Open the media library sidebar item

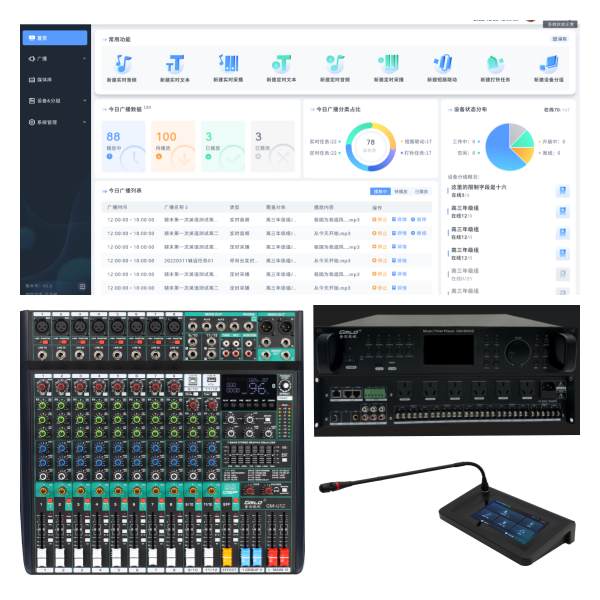point(40,80)
